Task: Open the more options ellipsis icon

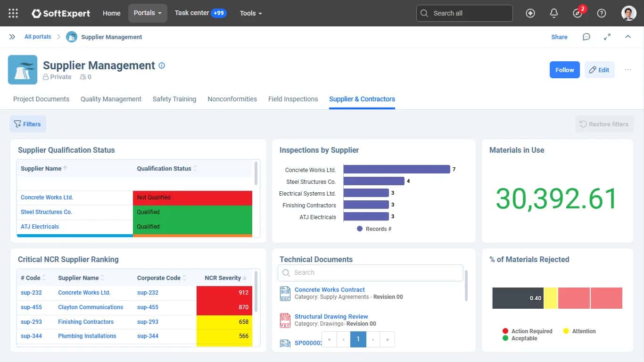Action: [x=628, y=70]
